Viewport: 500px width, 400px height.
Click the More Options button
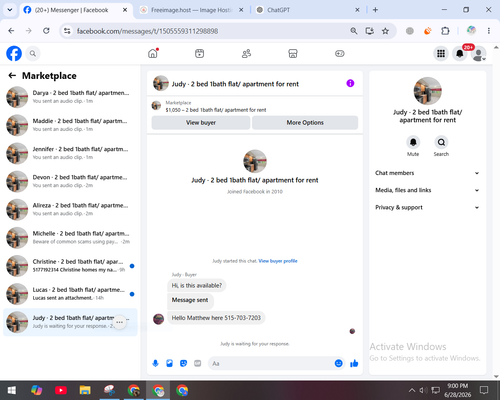[305, 122]
